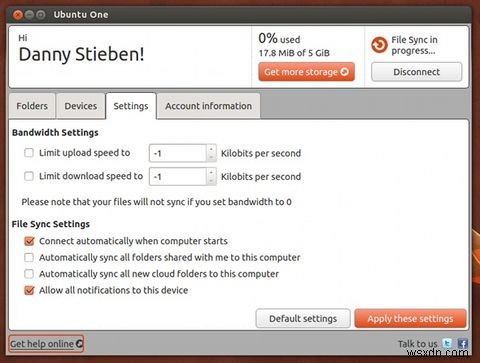Open Get help online link
Screen dimensions: 480x363
[46, 344]
